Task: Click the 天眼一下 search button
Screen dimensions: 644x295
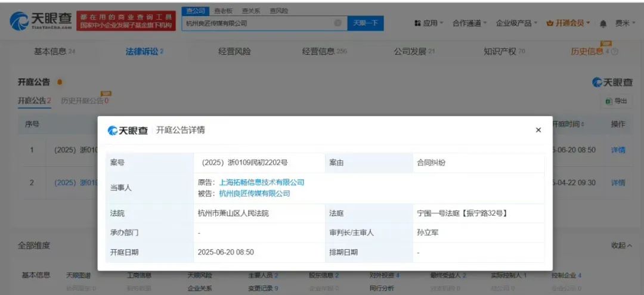Action: point(366,23)
